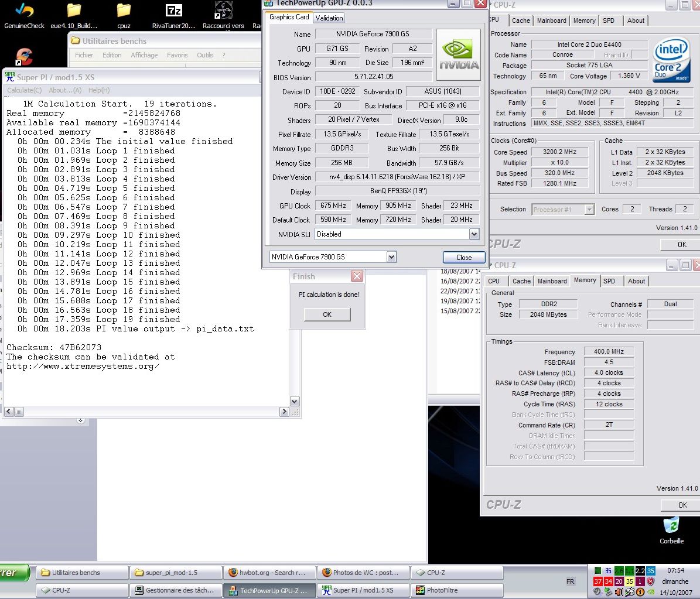Open the Processor #1 selection dropdown
Screen dimensions: 700x599
(x=589, y=210)
